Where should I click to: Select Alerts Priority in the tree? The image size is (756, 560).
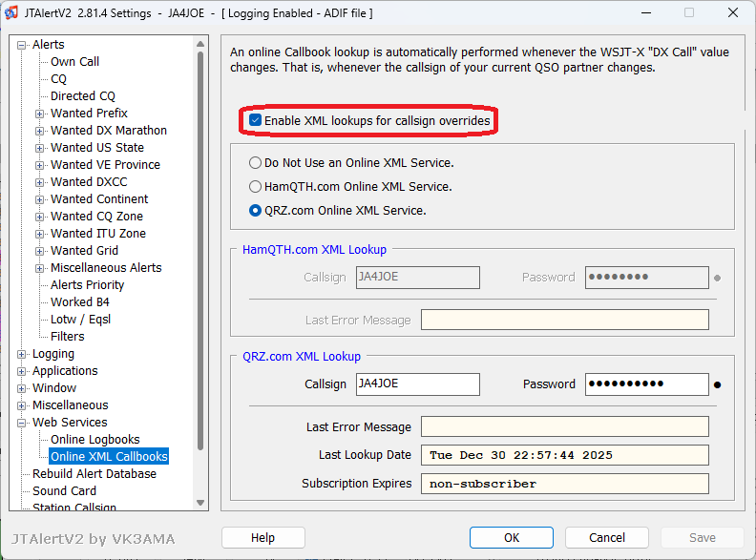click(x=87, y=285)
